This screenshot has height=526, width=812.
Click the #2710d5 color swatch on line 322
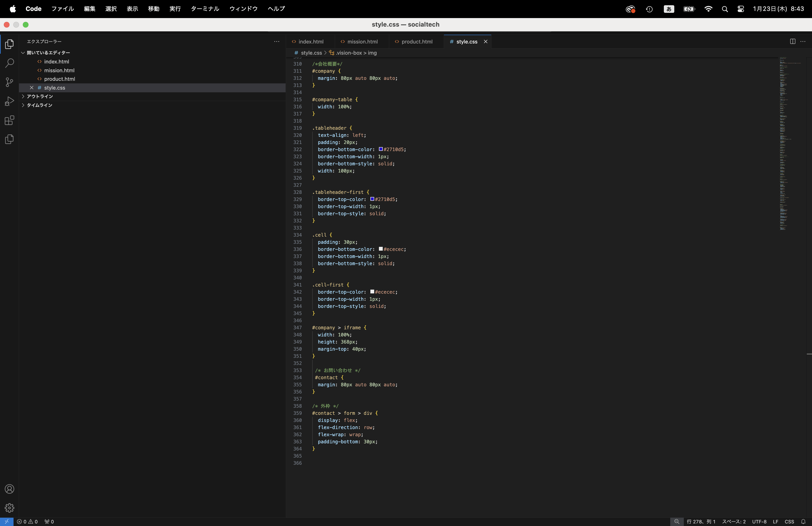(380, 149)
